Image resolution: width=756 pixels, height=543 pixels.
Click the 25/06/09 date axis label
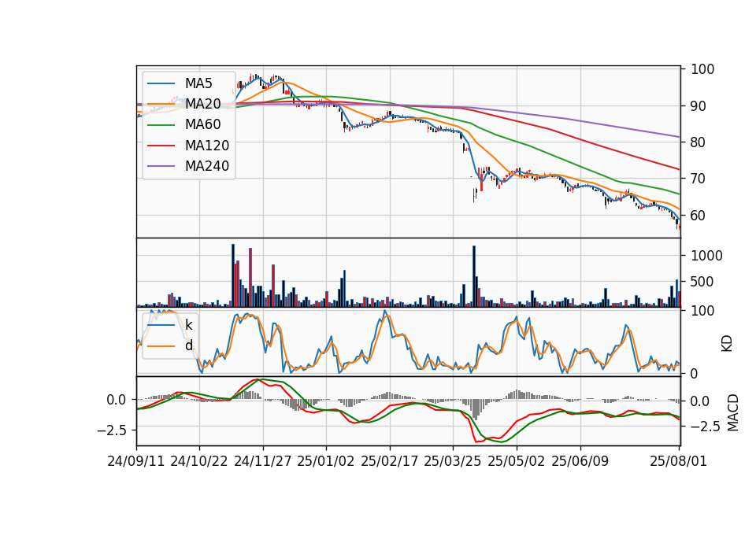coord(580,461)
